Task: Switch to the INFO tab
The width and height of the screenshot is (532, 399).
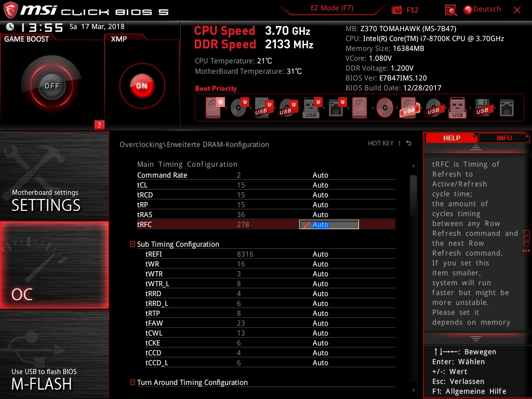Action: coord(504,138)
